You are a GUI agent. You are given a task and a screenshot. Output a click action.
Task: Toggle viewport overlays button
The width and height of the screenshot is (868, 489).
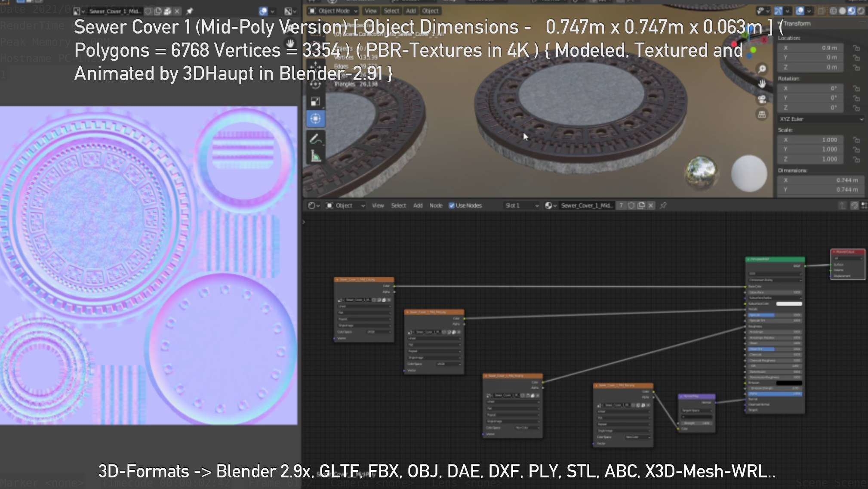tap(800, 11)
